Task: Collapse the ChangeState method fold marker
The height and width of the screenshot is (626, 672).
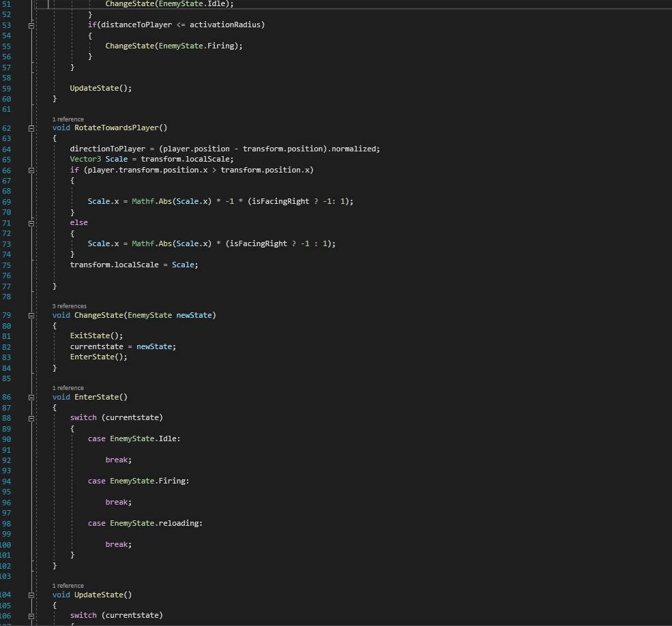Action: pyautogui.click(x=31, y=315)
